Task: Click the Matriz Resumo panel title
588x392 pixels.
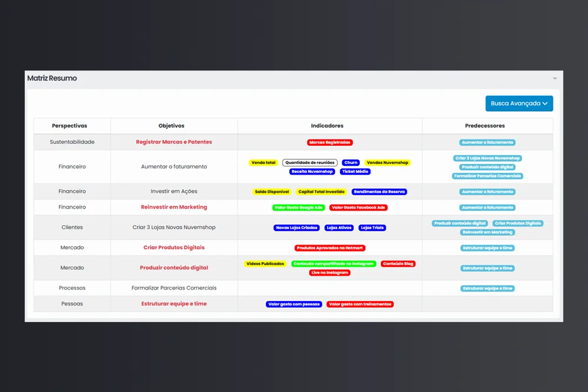Action: click(52, 78)
